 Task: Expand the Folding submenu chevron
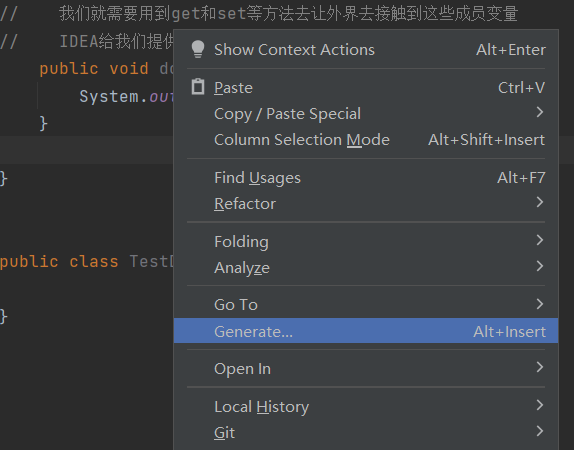[539, 240]
